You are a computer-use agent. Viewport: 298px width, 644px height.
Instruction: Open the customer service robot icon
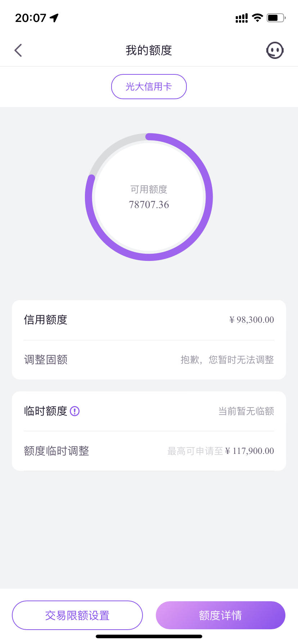tap(275, 50)
